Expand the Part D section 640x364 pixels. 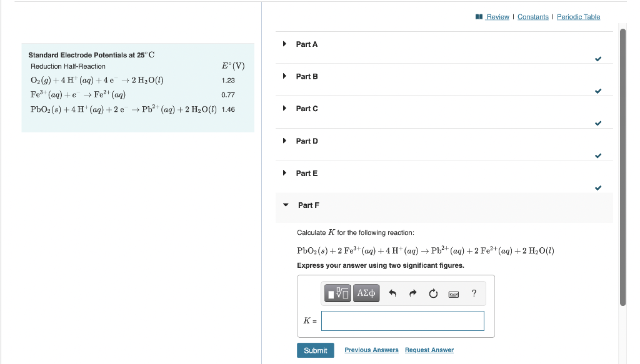(x=306, y=140)
